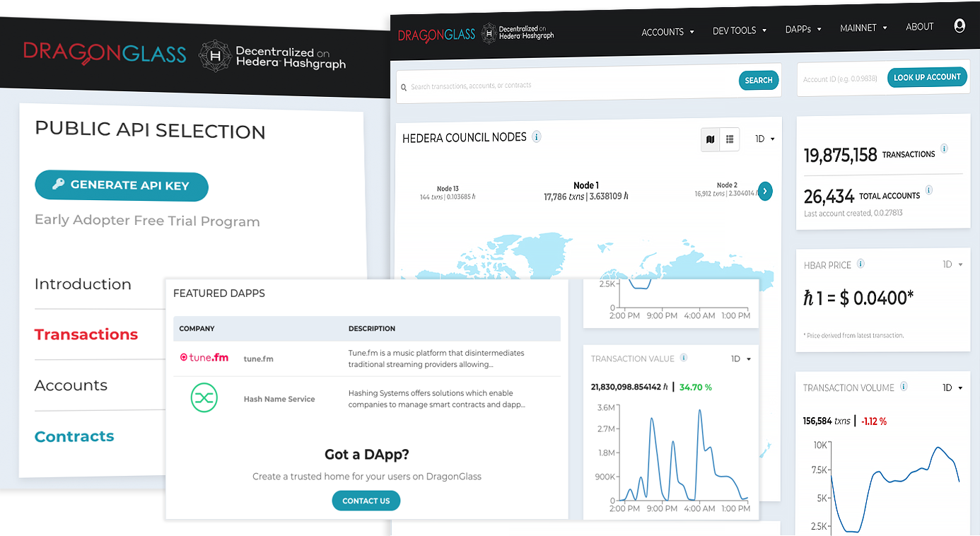Screen dimensions: 980x536
Task: Click the -1.12 % transaction volume change
Action: [x=873, y=421]
